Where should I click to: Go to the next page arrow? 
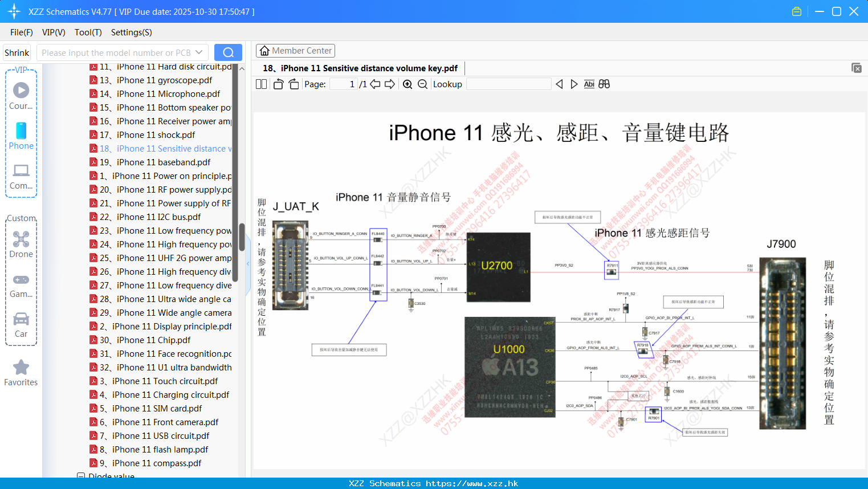tap(390, 84)
